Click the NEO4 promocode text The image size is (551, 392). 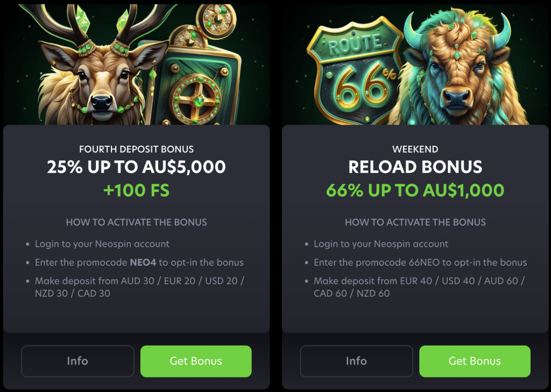pos(143,262)
